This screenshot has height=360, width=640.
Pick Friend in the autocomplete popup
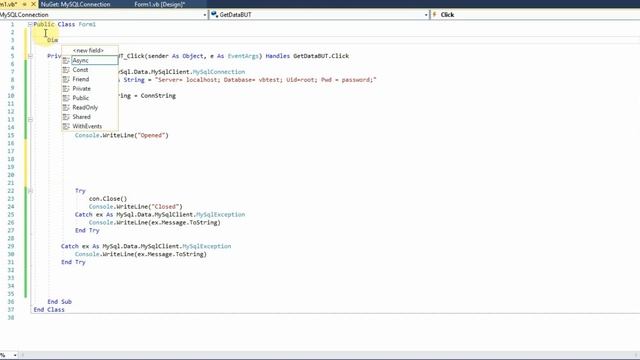point(80,79)
